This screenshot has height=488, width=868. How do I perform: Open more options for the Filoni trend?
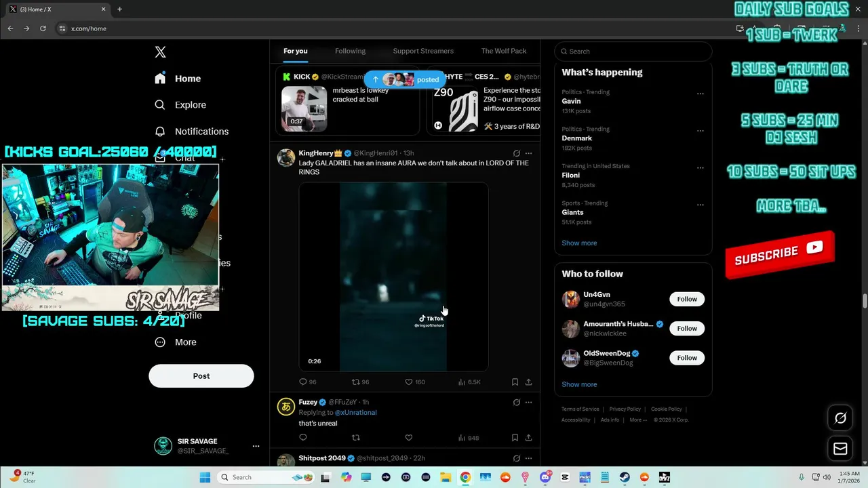[x=701, y=167]
